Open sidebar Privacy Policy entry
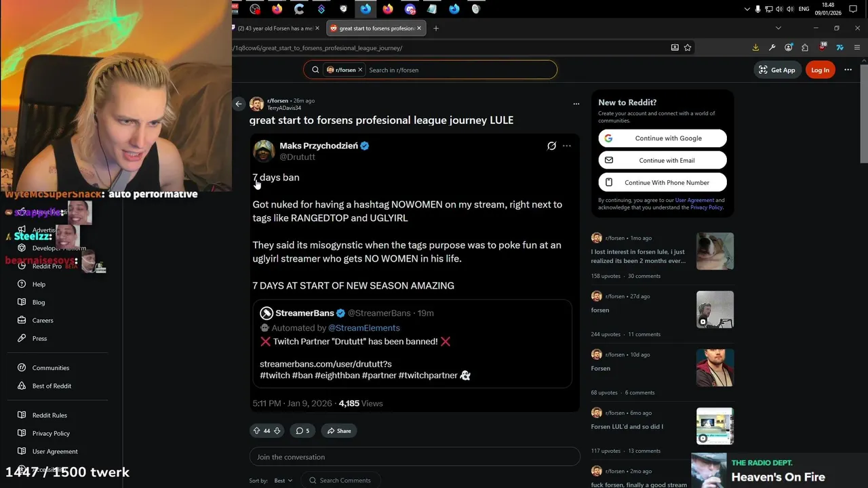The image size is (868, 488). coord(51,433)
